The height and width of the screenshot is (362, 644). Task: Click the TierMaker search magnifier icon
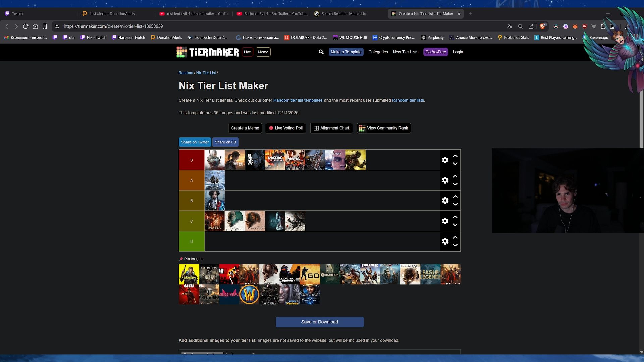click(321, 52)
